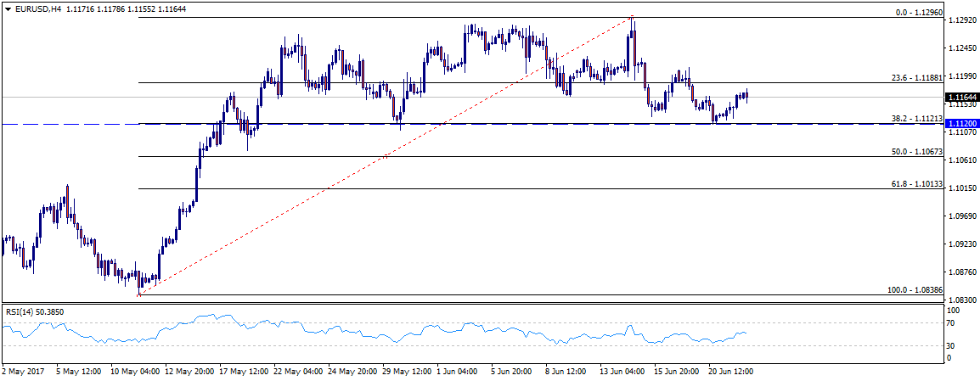The image size is (980, 381).
Task: Click the EURUSD,H4 chart title text
Action: tap(36, 8)
